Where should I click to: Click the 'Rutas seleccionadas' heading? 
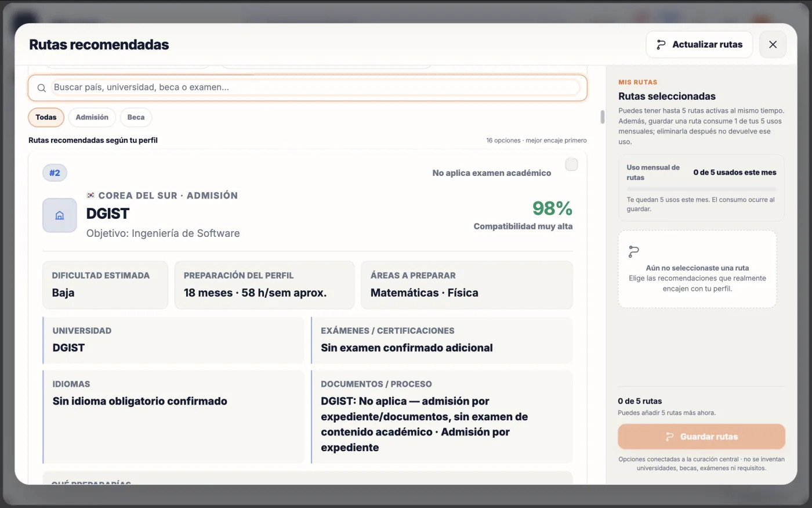pyautogui.click(x=667, y=96)
